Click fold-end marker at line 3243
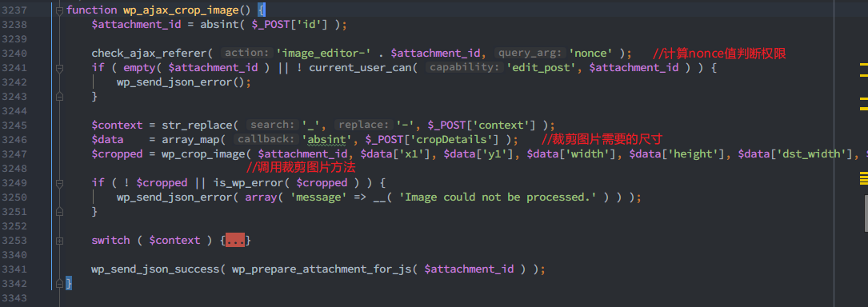This screenshot has height=307, width=868. pyautogui.click(x=60, y=96)
